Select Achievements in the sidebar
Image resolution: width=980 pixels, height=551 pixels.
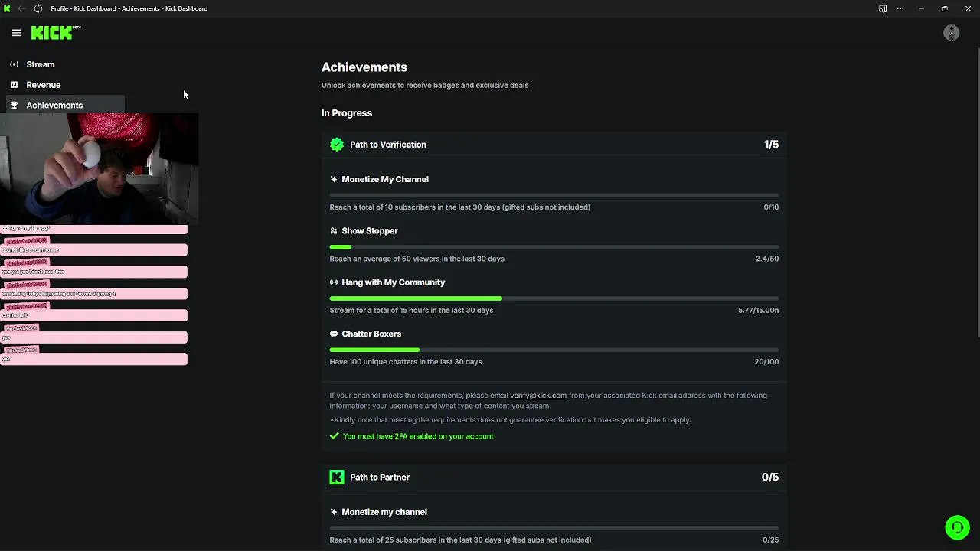point(65,105)
